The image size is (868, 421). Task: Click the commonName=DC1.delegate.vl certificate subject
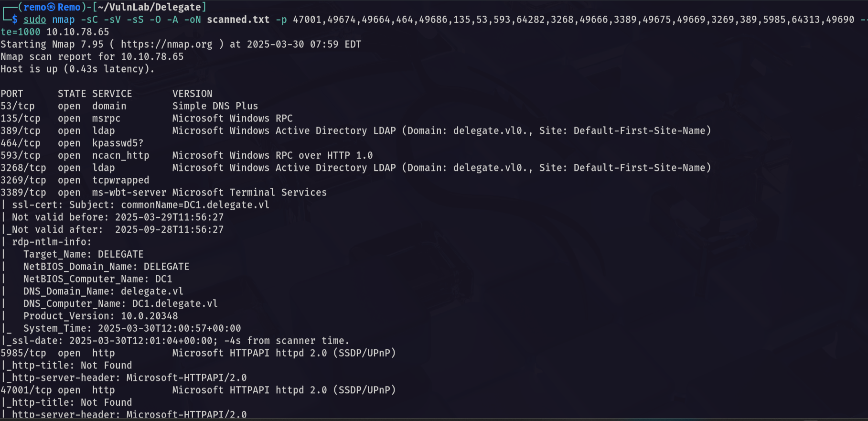pos(195,205)
